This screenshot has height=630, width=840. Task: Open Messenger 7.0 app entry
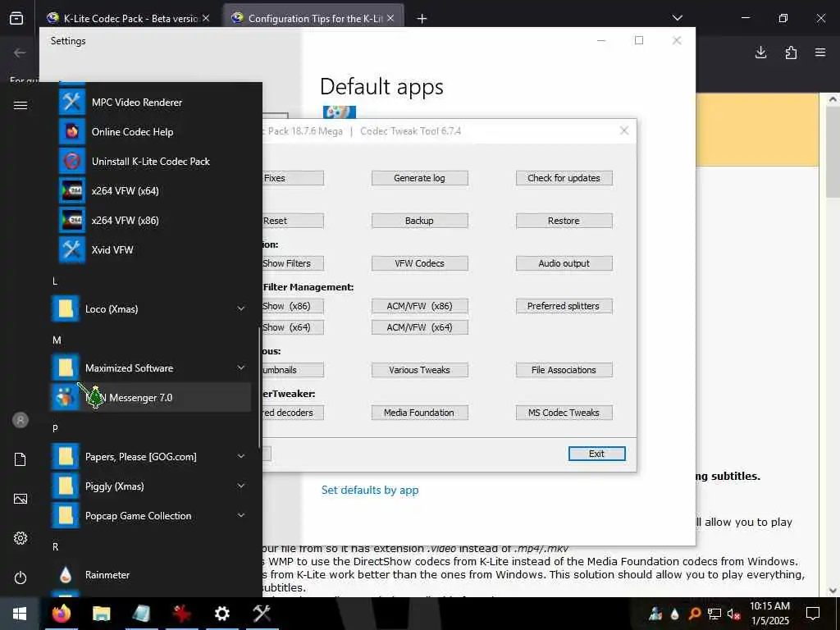[151, 398]
